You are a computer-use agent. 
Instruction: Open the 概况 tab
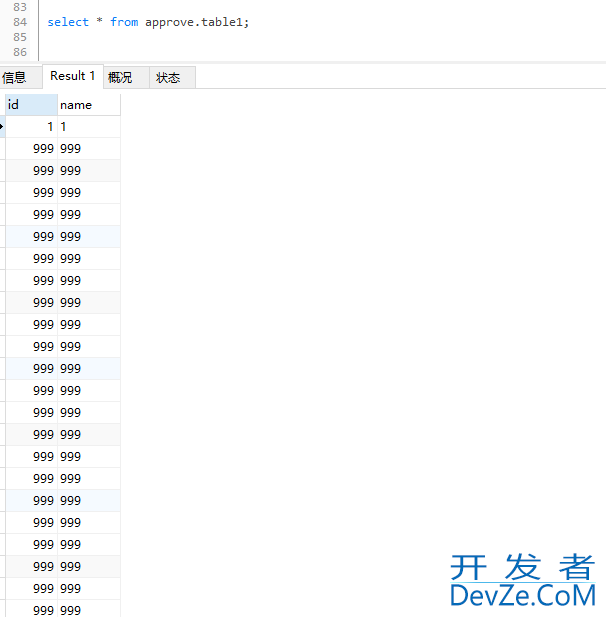[x=126, y=78]
